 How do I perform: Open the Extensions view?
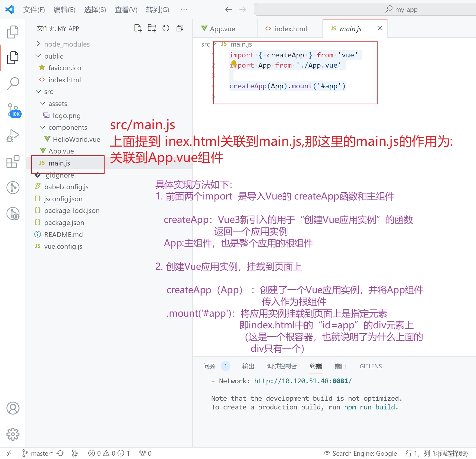[13, 162]
